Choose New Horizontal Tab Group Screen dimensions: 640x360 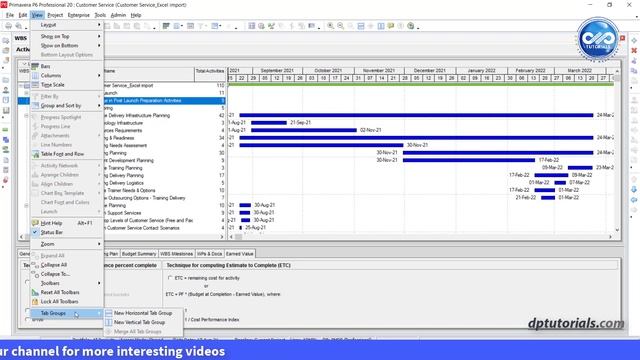tap(143, 313)
